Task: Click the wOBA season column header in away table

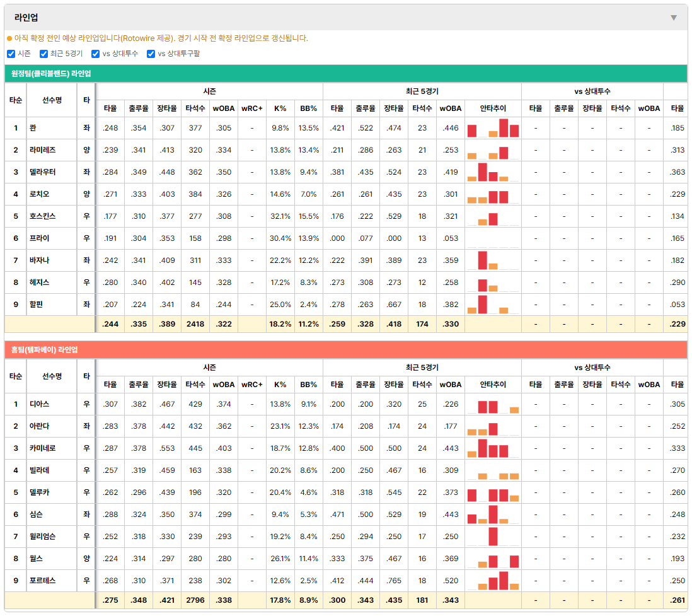Action: point(224,108)
